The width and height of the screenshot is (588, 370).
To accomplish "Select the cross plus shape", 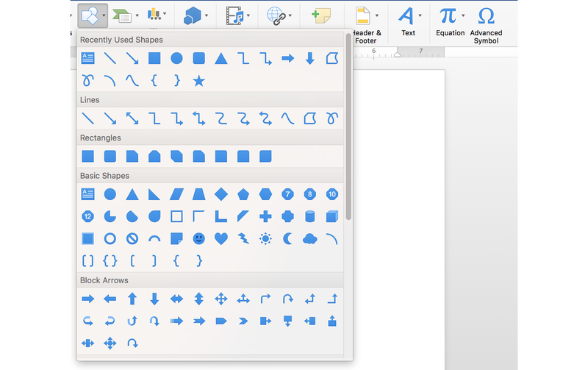I will click(x=265, y=216).
